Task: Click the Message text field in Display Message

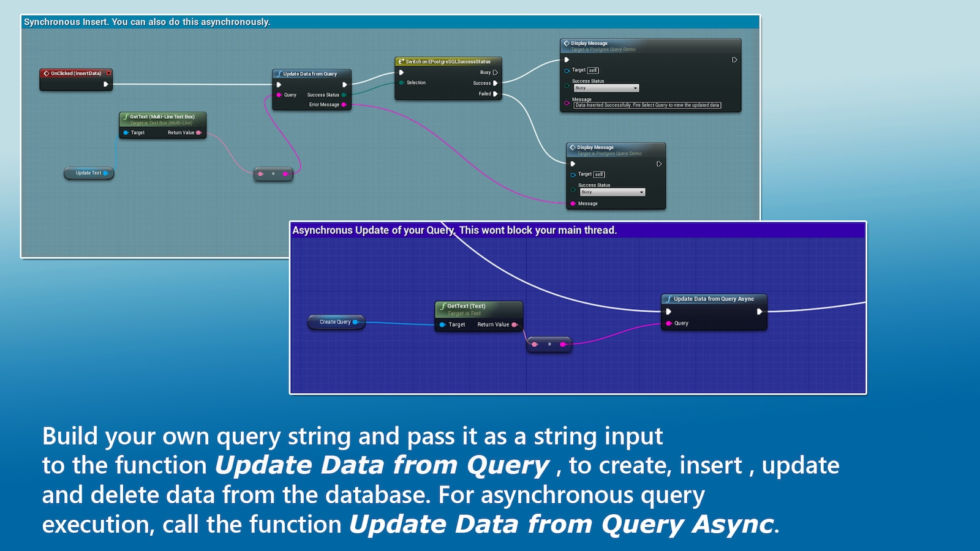Action: coord(647,105)
